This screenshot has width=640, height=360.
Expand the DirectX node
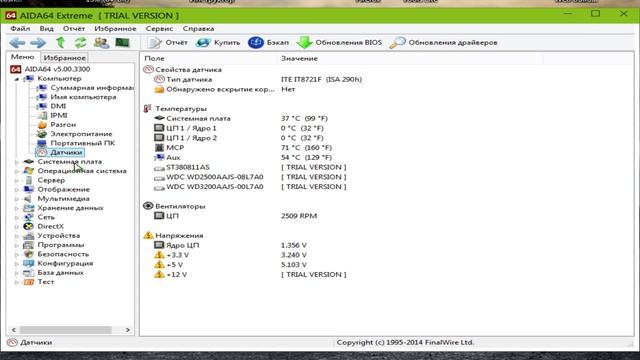coord(17,227)
